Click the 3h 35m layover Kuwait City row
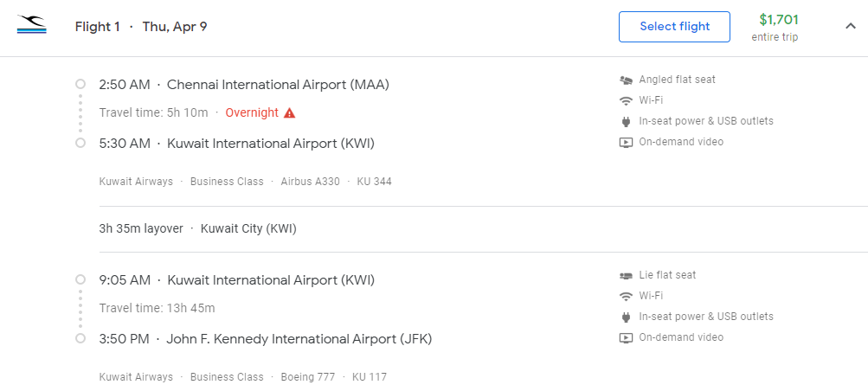 coord(197,229)
